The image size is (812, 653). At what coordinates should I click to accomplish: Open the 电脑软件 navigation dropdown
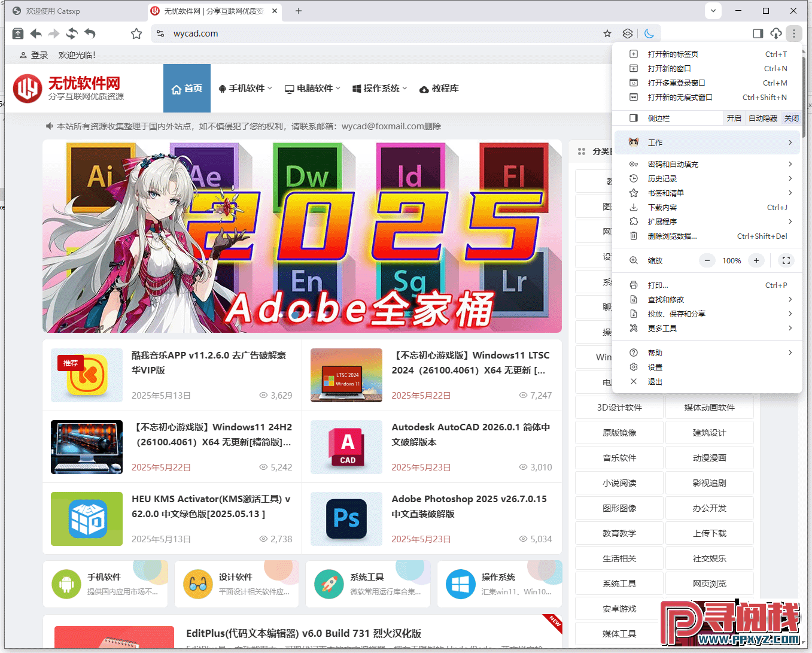point(312,89)
